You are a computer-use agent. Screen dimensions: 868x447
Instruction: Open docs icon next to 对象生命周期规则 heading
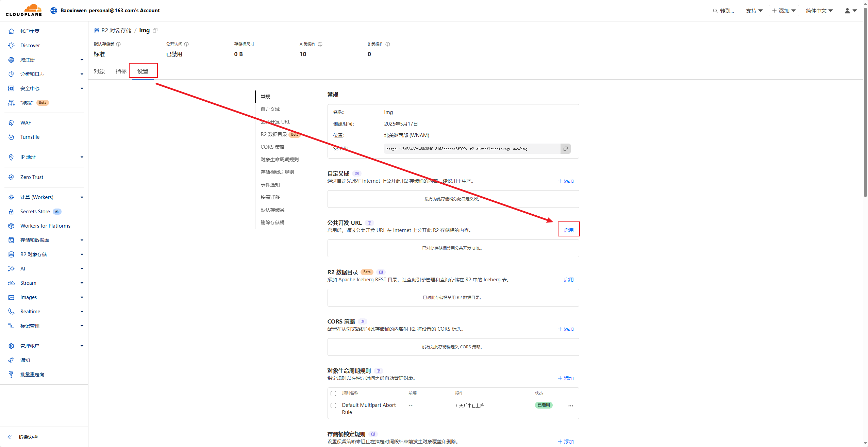pos(379,371)
